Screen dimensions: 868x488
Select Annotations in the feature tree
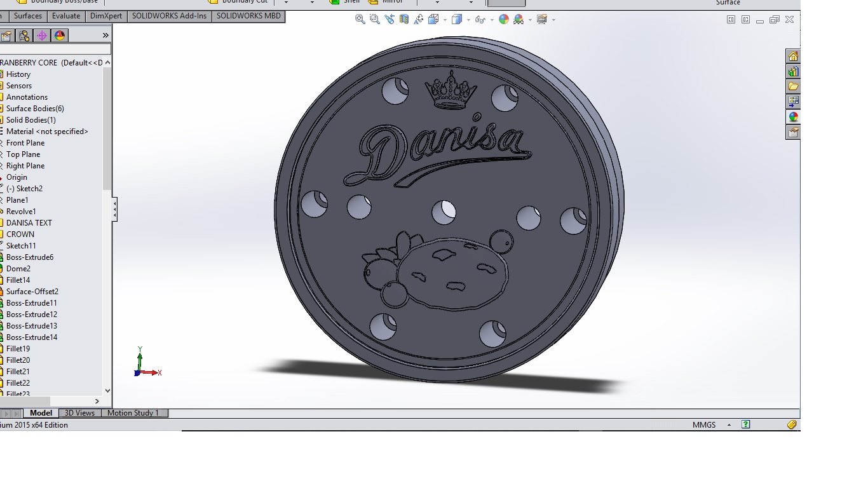pyautogui.click(x=27, y=97)
